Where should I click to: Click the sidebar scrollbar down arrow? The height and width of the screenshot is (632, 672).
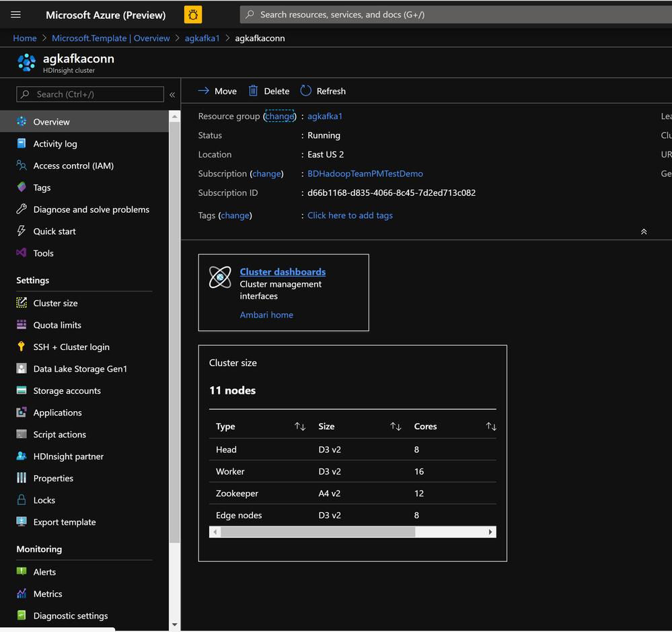(x=174, y=625)
